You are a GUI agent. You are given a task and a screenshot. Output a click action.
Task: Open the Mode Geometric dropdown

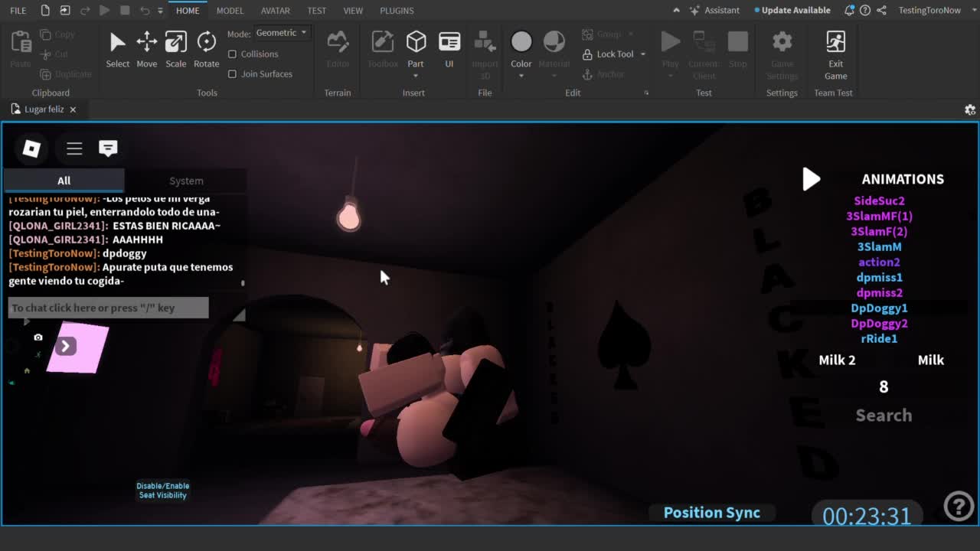point(281,33)
